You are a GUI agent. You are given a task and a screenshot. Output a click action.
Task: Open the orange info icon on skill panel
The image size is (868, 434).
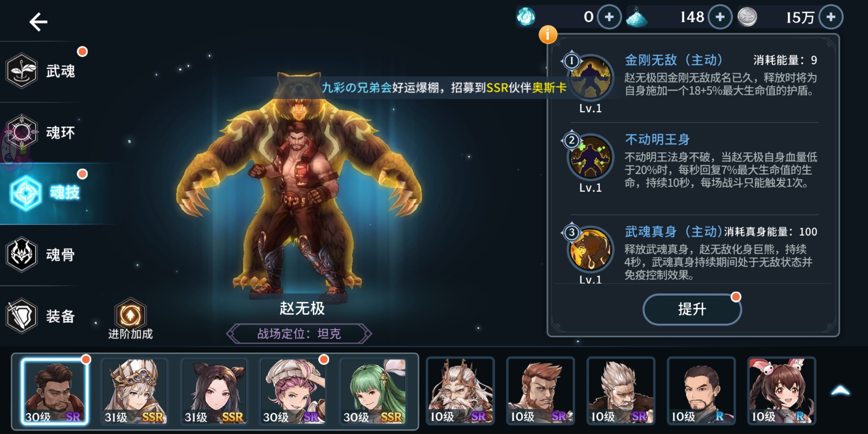(x=548, y=35)
